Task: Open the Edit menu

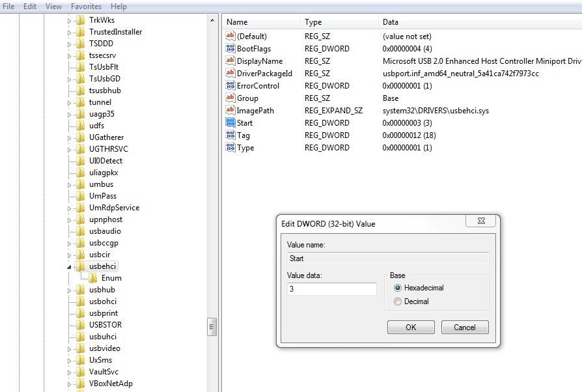Action: [30, 7]
